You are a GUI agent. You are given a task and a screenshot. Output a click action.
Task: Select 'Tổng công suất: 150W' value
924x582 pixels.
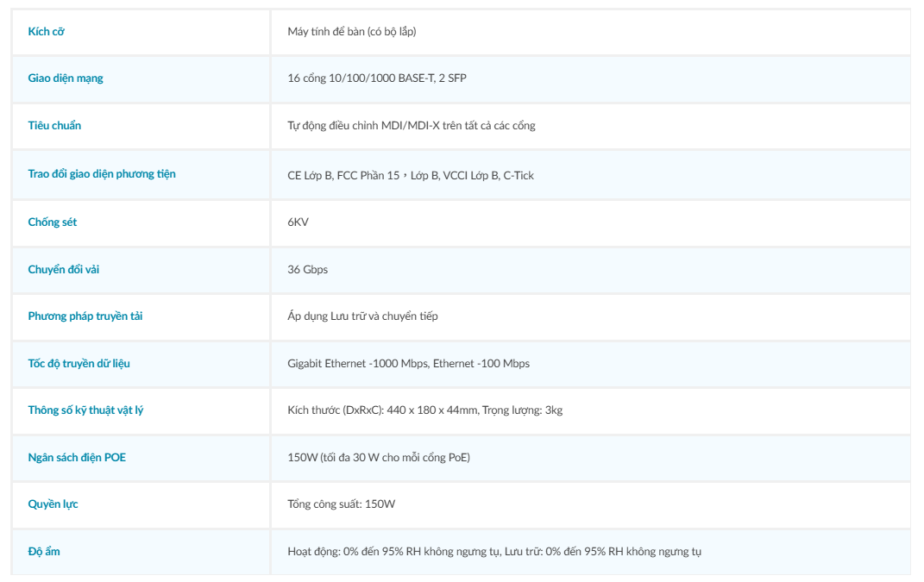pos(341,504)
